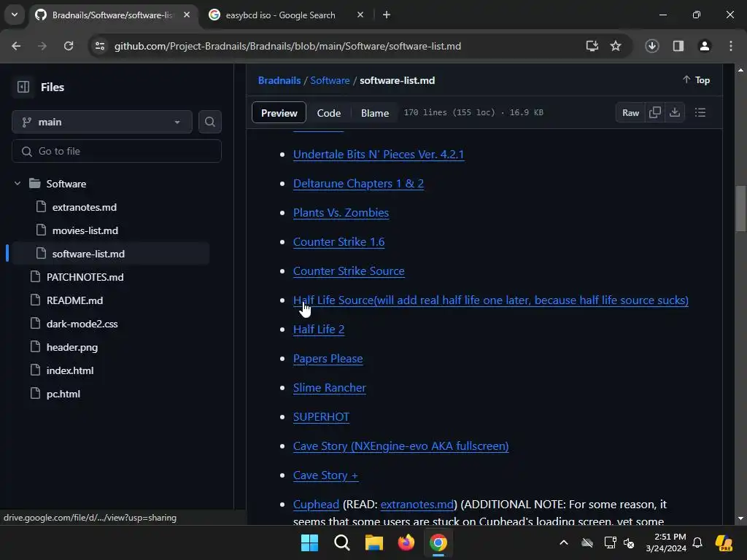747x560 pixels.
Task: Open Cave Story NXEngine-evo link
Action: [x=400, y=446]
